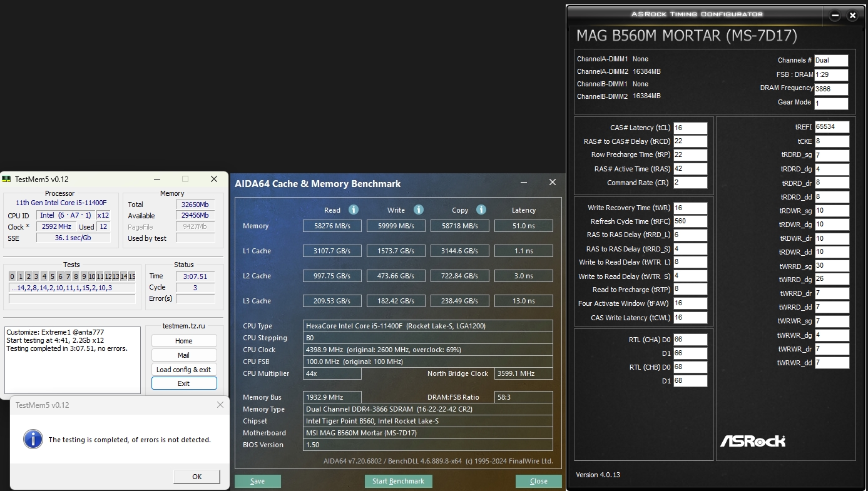Image resolution: width=868 pixels, height=491 pixels.
Task: Click the Copy info icon in AIDA64
Action: pyautogui.click(x=481, y=210)
